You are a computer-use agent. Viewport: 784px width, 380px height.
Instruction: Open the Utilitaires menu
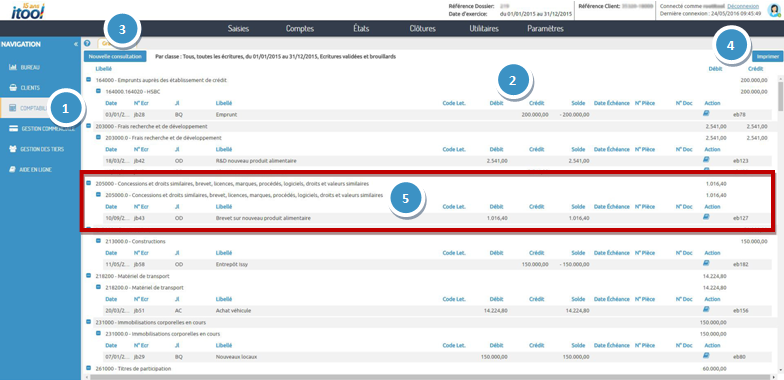484,28
